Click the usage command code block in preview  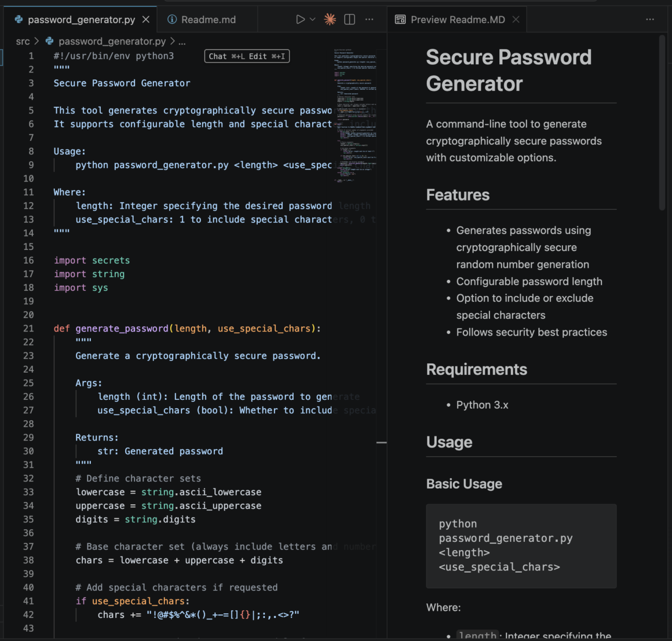(521, 546)
